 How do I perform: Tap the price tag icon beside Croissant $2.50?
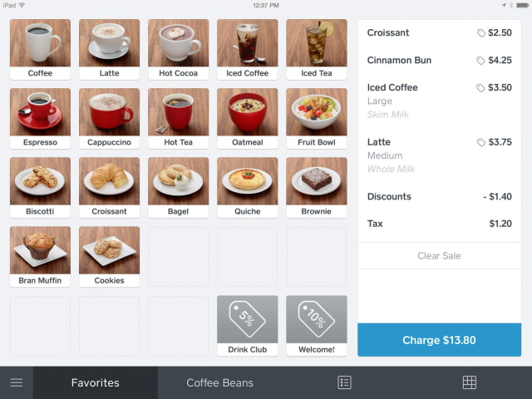click(480, 33)
